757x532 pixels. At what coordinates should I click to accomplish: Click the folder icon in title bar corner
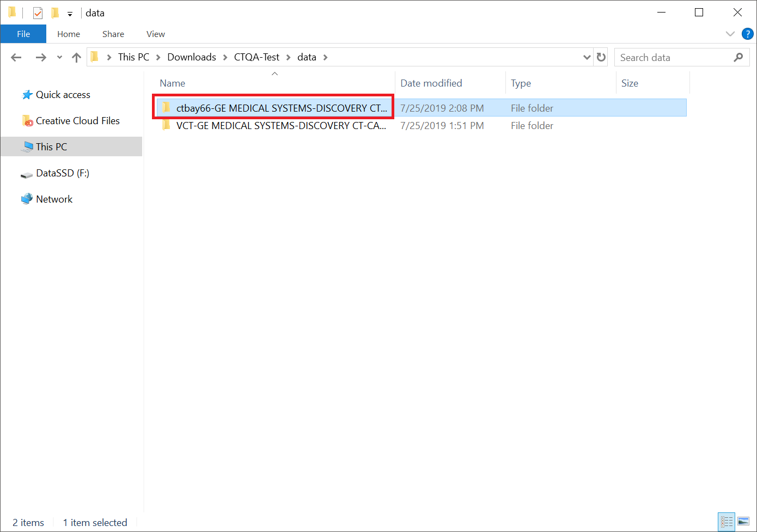click(12, 12)
